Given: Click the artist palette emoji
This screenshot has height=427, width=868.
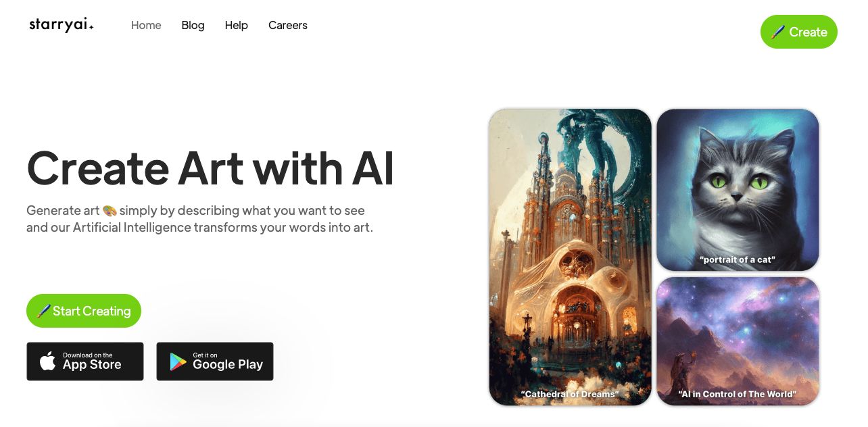Looking at the screenshot, I should coord(110,211).
